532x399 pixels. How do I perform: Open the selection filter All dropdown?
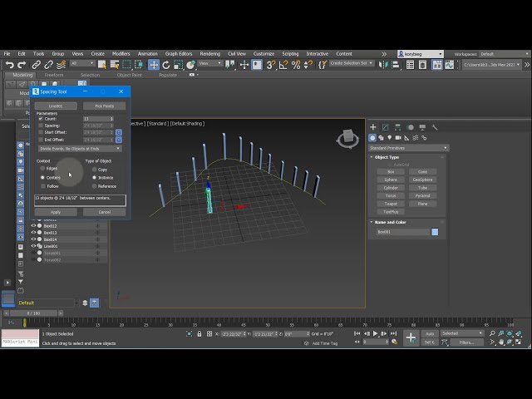82,63
